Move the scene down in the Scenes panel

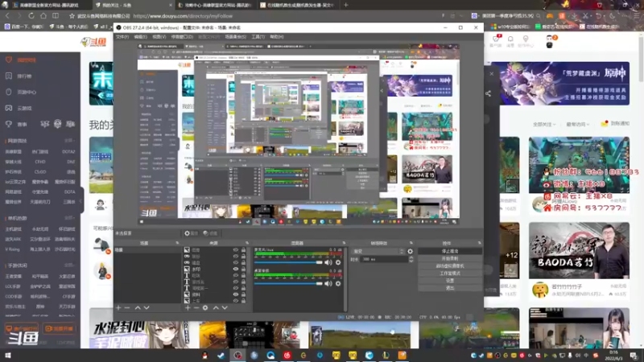(147, 307)
